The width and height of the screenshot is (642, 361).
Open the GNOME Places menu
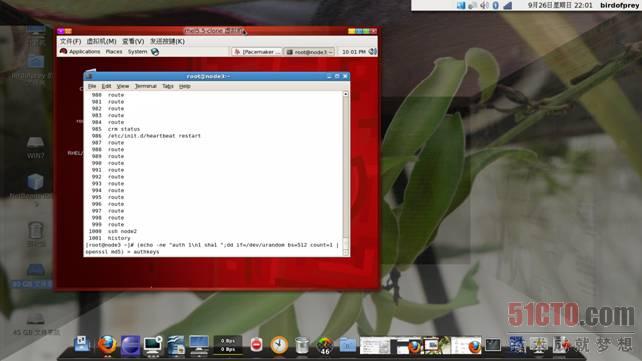[x=114, y=52]
